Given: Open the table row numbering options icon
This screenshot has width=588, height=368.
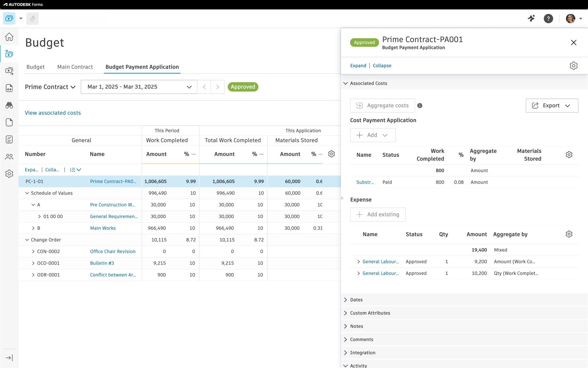Looking at the screenshot, I should click(x=75, y=170).
